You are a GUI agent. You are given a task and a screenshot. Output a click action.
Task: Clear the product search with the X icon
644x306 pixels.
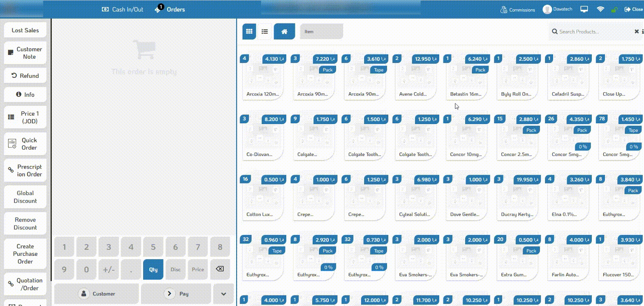point(637,31)
